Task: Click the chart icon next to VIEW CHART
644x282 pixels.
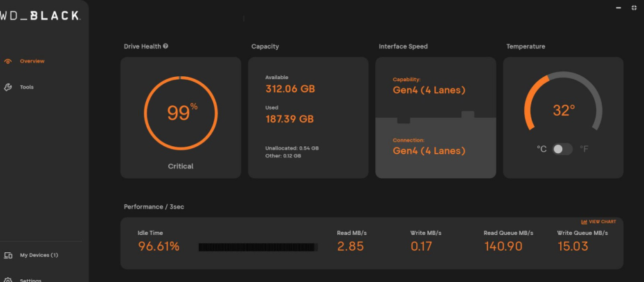Action: 584,222
